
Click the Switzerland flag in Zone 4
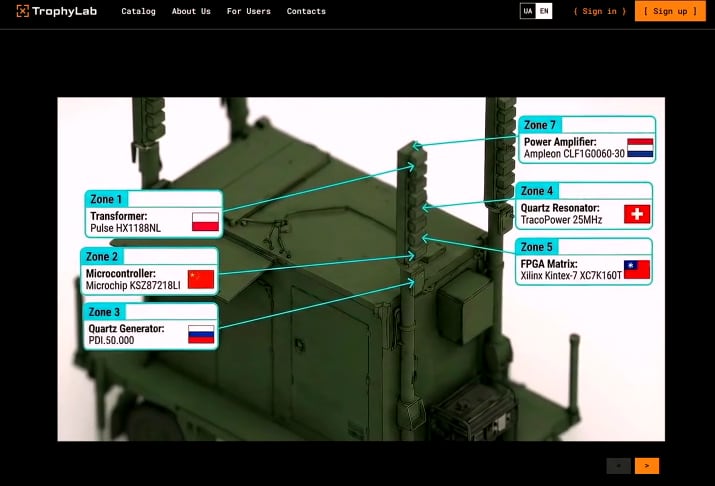(637, 214)
